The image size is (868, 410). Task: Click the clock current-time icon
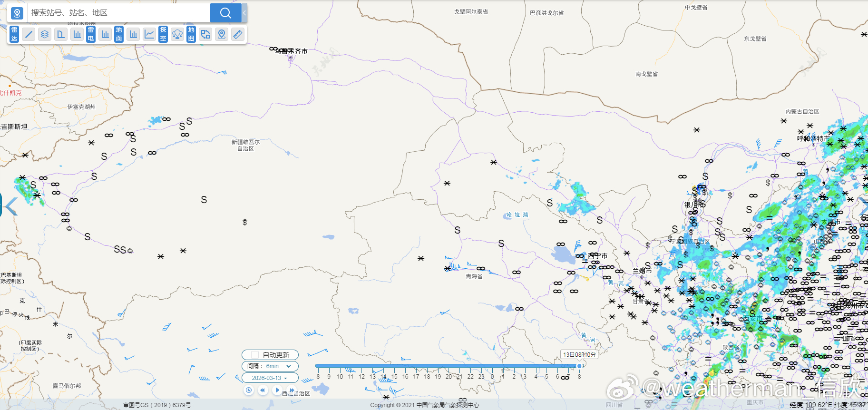(249, 390)
